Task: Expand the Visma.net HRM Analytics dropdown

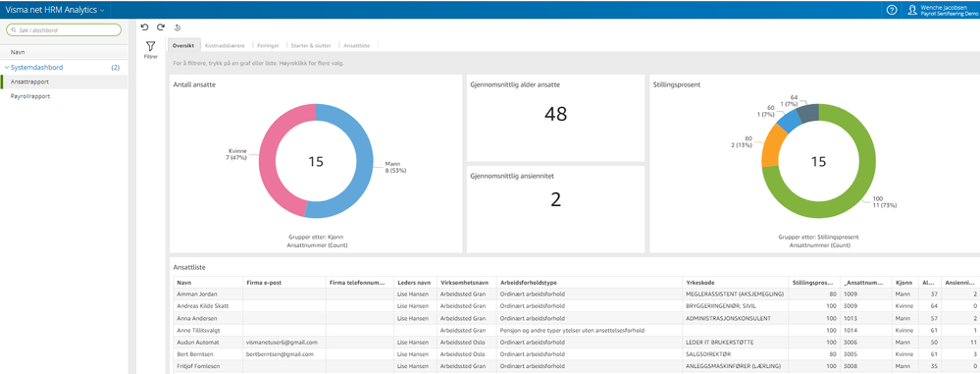Action: coord(102,10)
